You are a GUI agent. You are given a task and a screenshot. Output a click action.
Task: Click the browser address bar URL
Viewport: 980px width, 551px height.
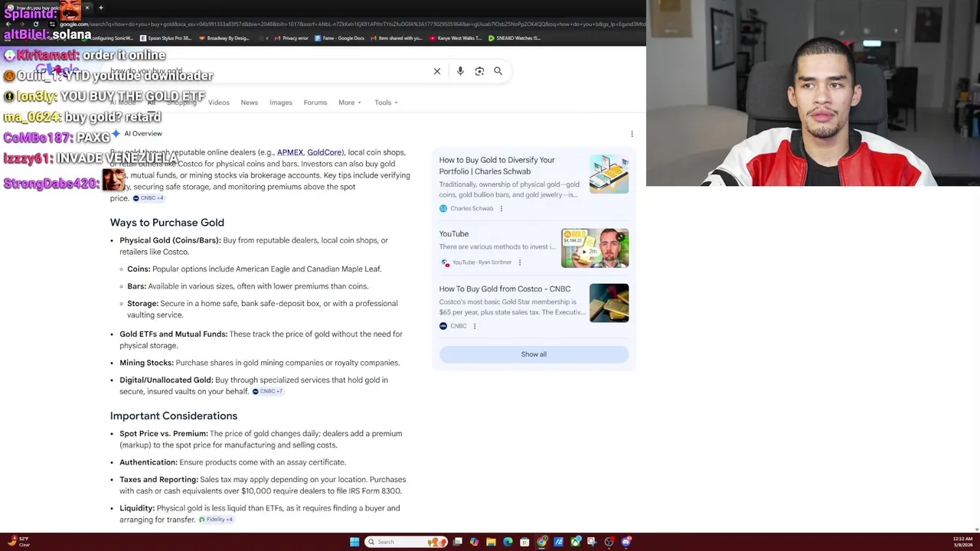click(x=352, y=24)
